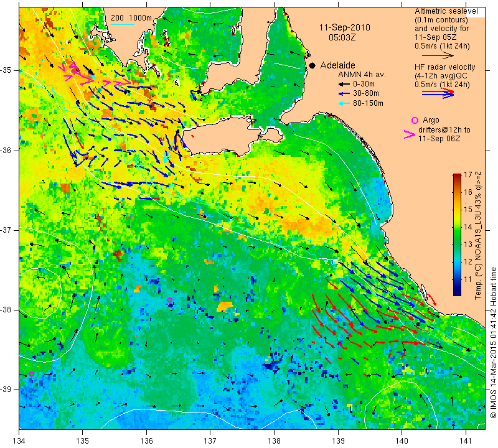This screenshot has width=498, height=448.
Task: Click the date text 11-Sep-2010
Action: 345,27
